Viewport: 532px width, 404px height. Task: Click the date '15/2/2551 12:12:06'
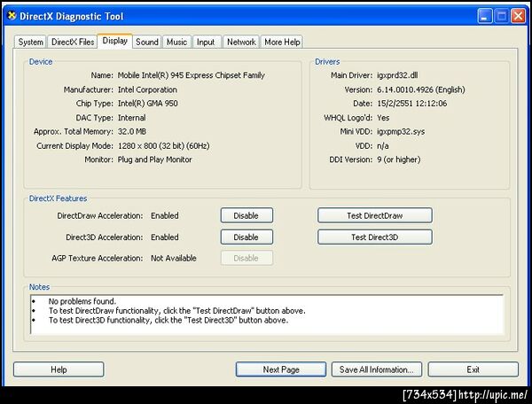point(412,104)
